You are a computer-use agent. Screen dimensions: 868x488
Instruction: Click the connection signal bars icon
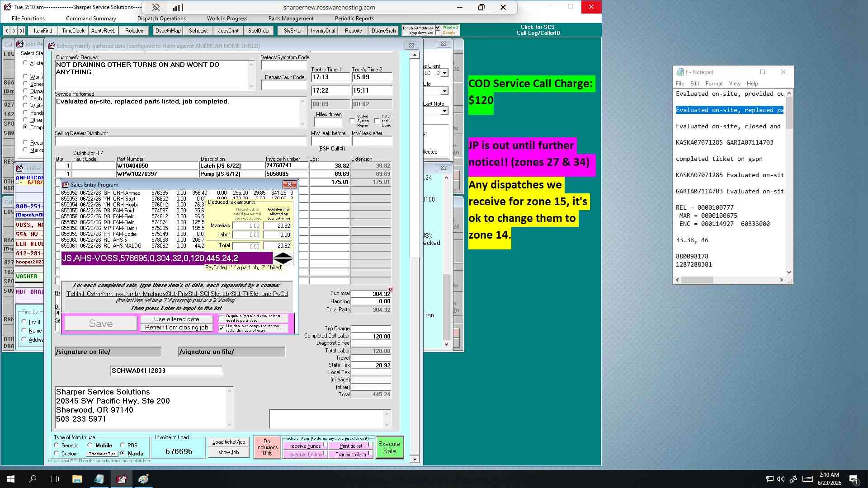tap(178, 7)
